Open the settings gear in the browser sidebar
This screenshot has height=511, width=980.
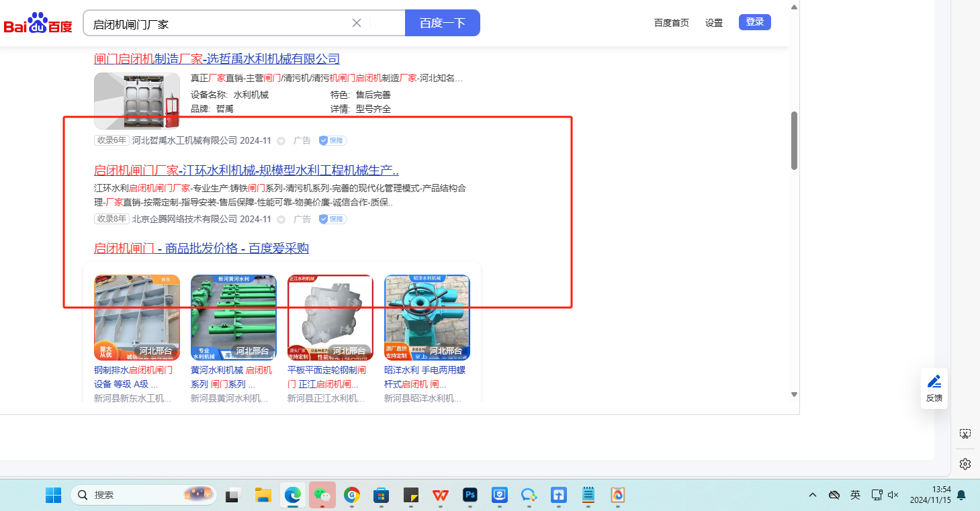965,464
